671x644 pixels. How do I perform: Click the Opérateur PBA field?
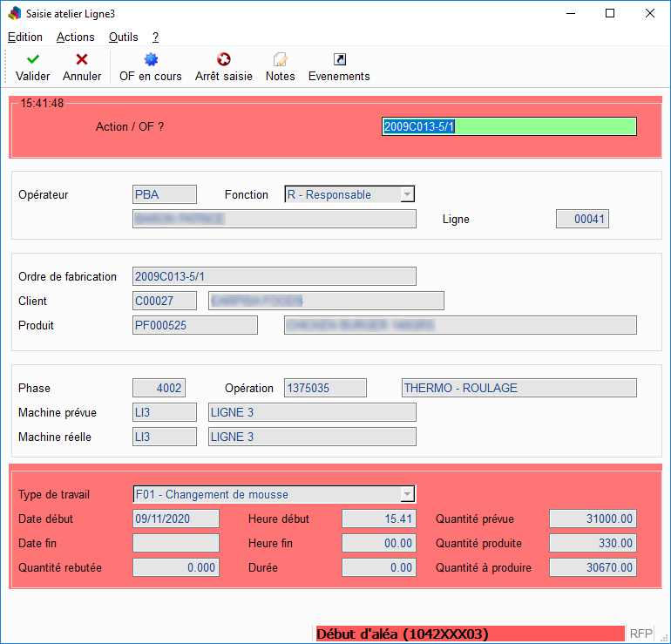pyautogui.click(x=165, y=194)
